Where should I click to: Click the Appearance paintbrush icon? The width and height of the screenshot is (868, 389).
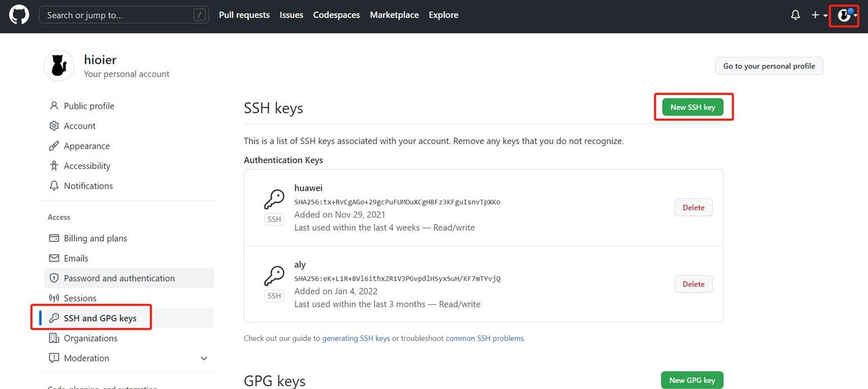click(54, 146)
